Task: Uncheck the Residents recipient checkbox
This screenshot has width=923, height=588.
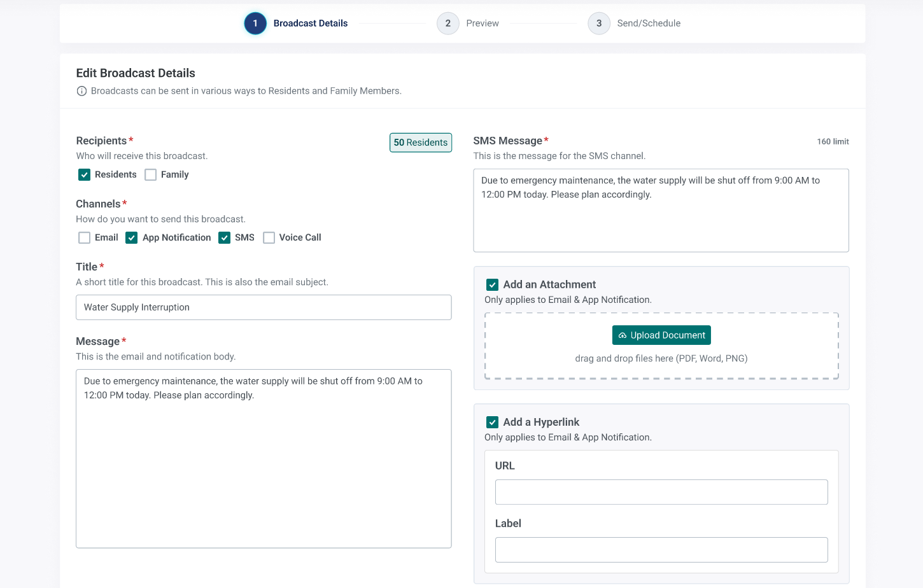Action: (84, 174)
